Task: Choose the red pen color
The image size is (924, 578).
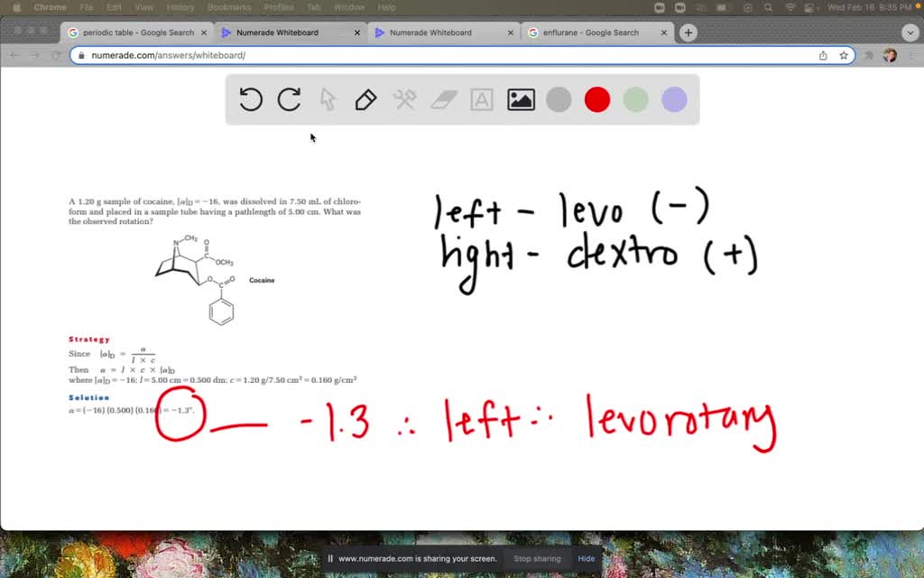Action: click(596, 99)
